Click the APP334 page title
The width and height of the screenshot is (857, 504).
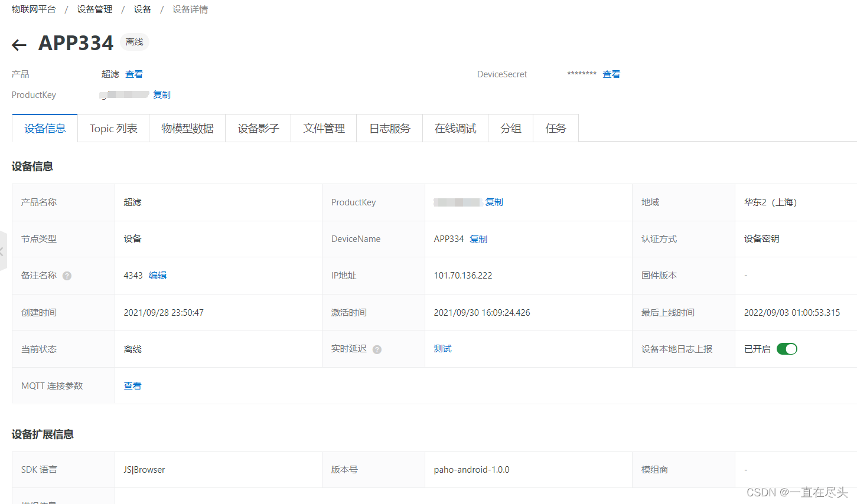[76, 43]
